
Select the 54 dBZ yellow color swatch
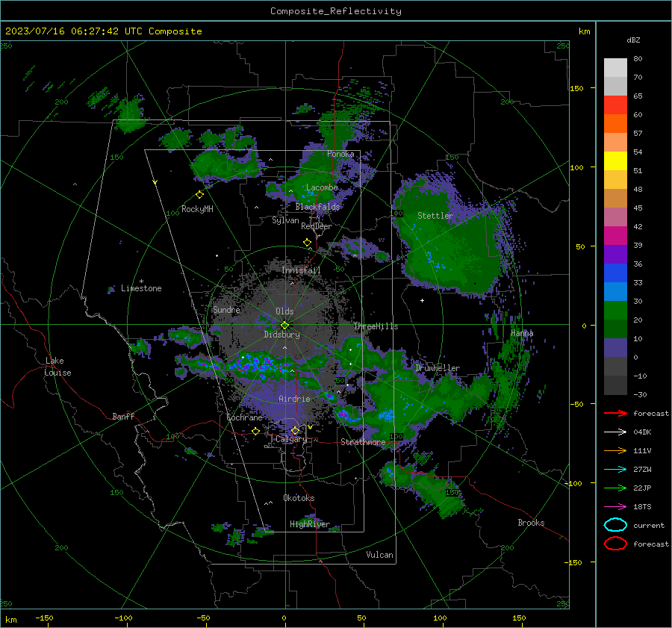coord(615,161)
